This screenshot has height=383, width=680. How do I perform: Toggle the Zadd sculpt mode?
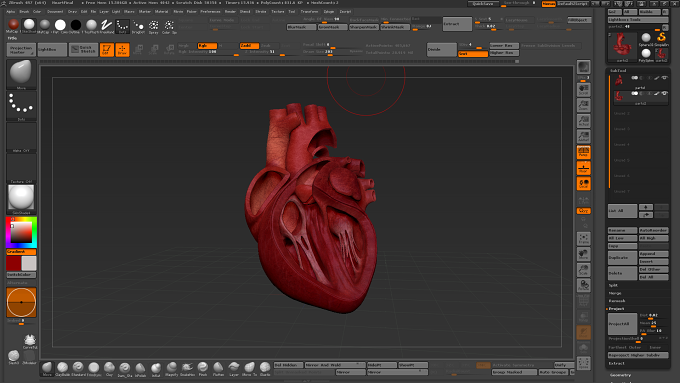tap(249, 46)
